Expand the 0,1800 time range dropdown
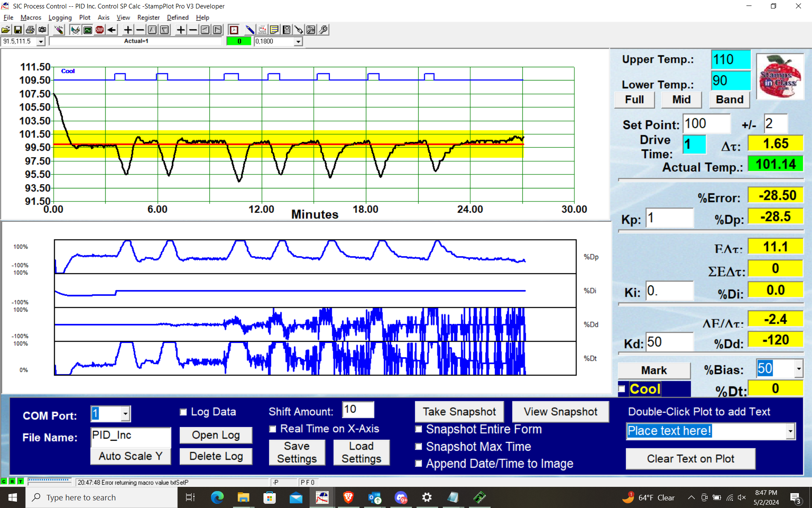Viewport: 812px width, 508px height. point(298,41)
